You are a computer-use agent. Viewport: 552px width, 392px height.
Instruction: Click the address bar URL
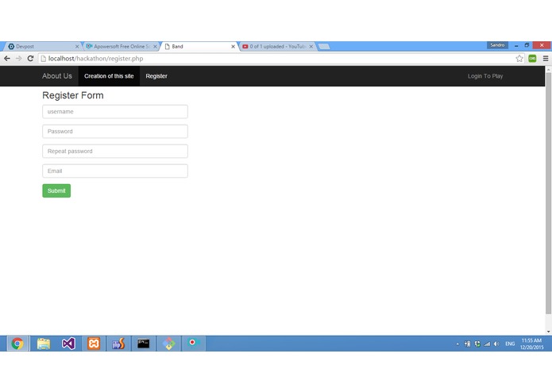pos(96,59)
